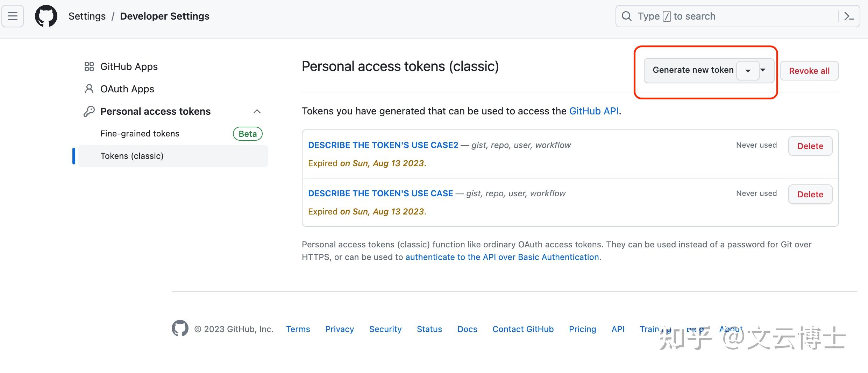Open the hamburger navigation menu
The width and height of the screenshot is (868, 373).
pos(13,16)
